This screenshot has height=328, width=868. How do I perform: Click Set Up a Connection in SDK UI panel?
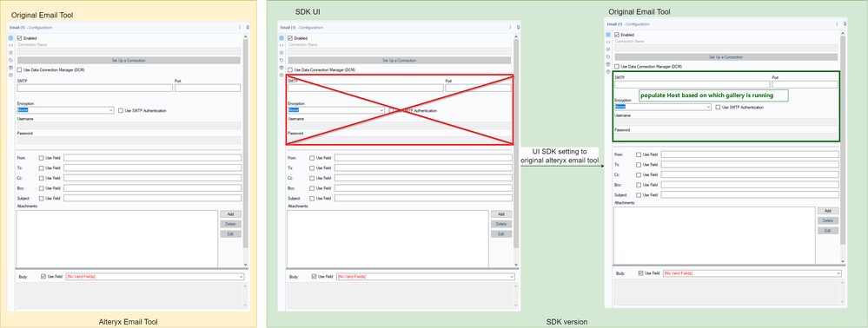coord(400,60)
